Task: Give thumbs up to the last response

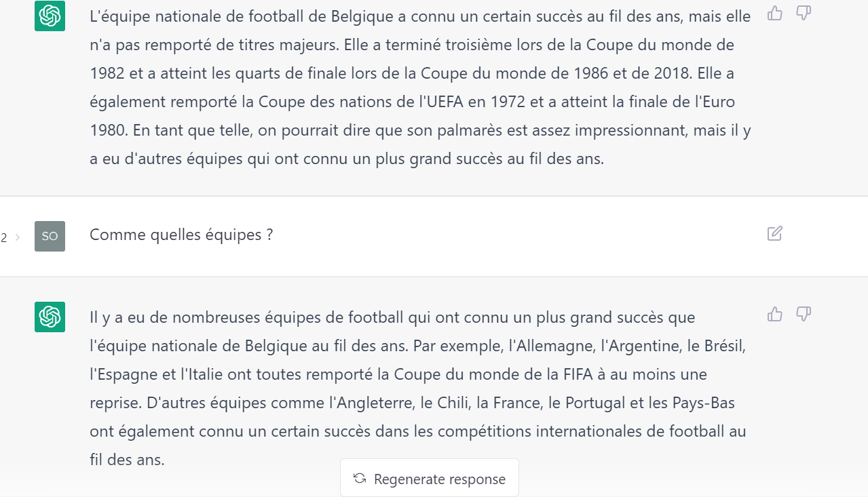Action: click(x=775, y=313)
